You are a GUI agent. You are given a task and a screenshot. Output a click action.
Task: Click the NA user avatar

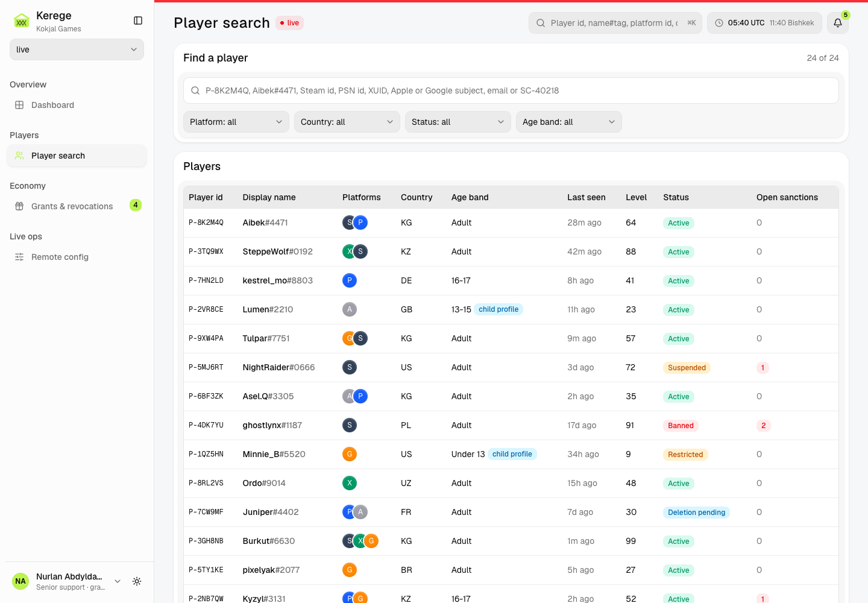20,581
